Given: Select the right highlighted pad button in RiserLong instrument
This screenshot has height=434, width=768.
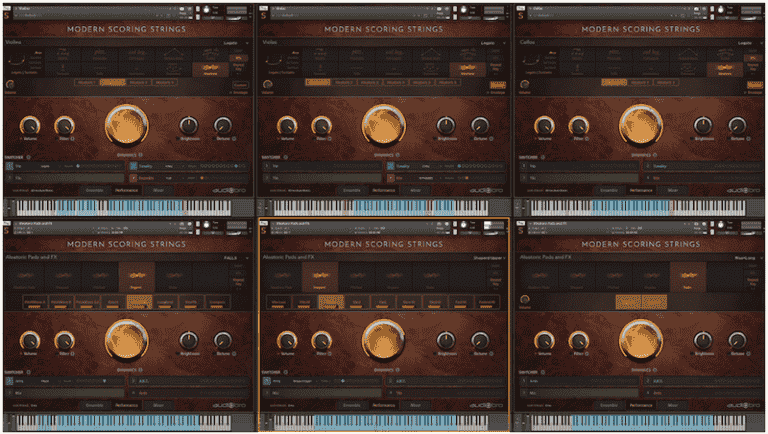Looking at the screenshot, I should pyautogui.click(x=654, y=302).
